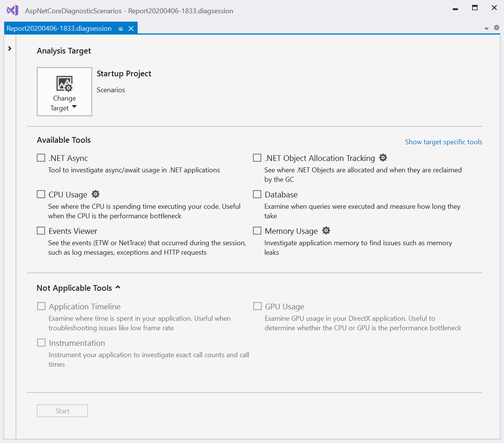Image resolution: width=504 pixels, height=443 pixels.
Task: Enable the .NET Async tool
Action: [x=41, y=158]
